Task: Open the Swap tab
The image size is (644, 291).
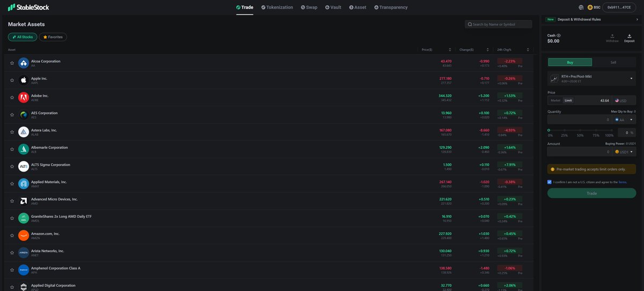Action: [309, 8]
